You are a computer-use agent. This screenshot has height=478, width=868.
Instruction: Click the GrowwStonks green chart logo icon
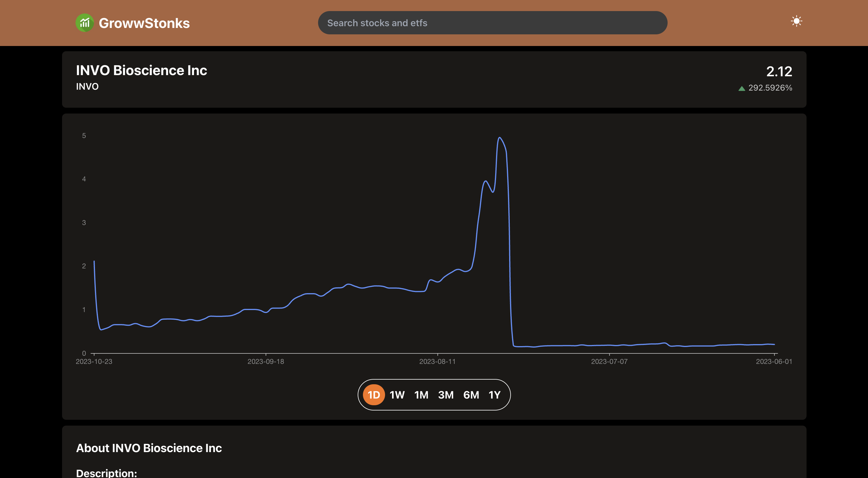click(x=84, y=23)
